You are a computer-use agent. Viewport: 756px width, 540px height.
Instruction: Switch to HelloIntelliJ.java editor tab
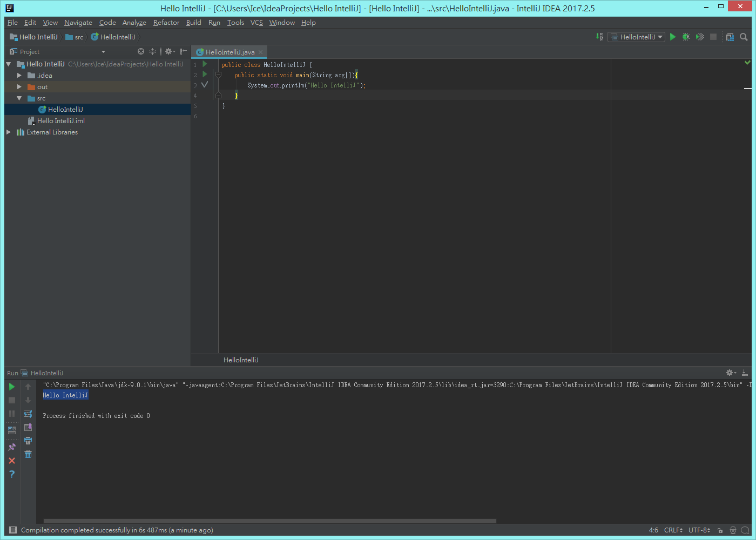230,52
